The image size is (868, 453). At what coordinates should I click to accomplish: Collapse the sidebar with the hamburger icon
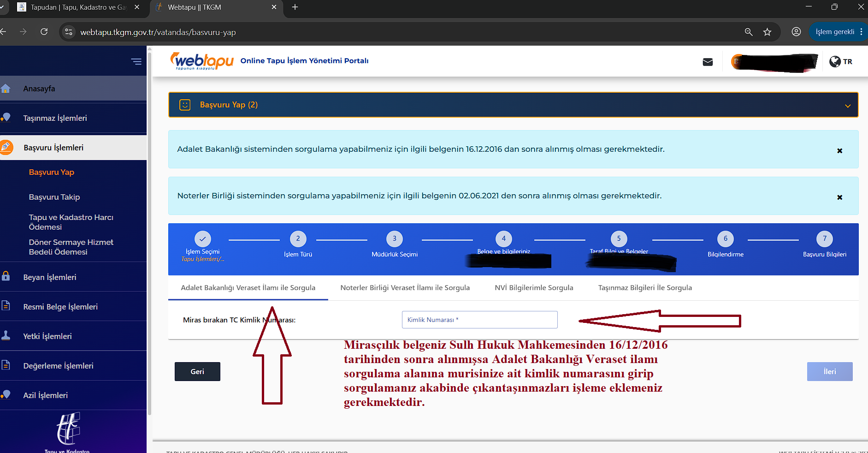(x=136, y=61)
